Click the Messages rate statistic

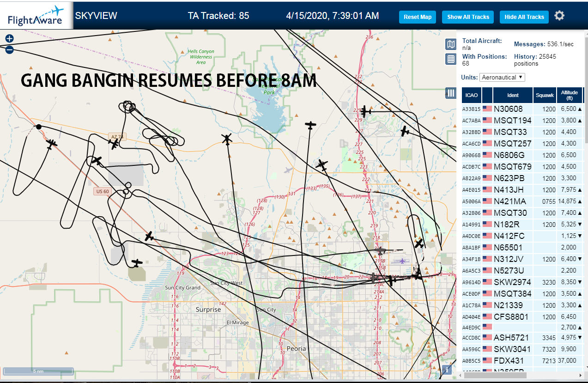coord(544,44)
